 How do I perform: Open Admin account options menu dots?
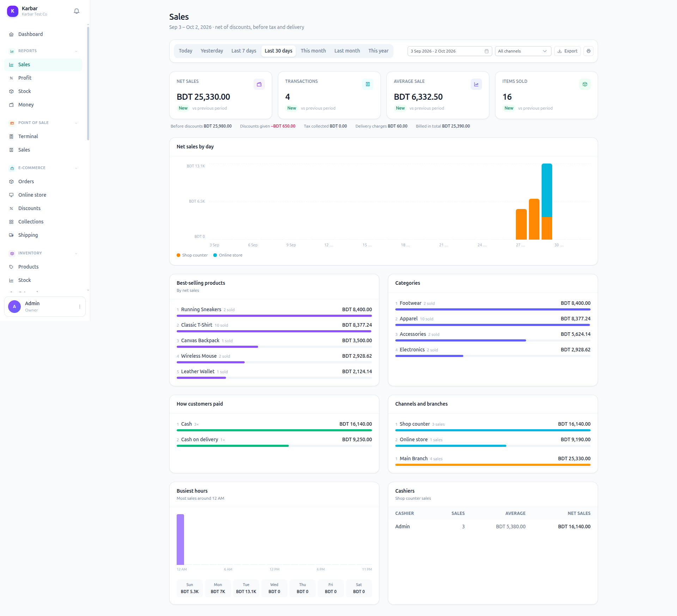coord(80,307)
